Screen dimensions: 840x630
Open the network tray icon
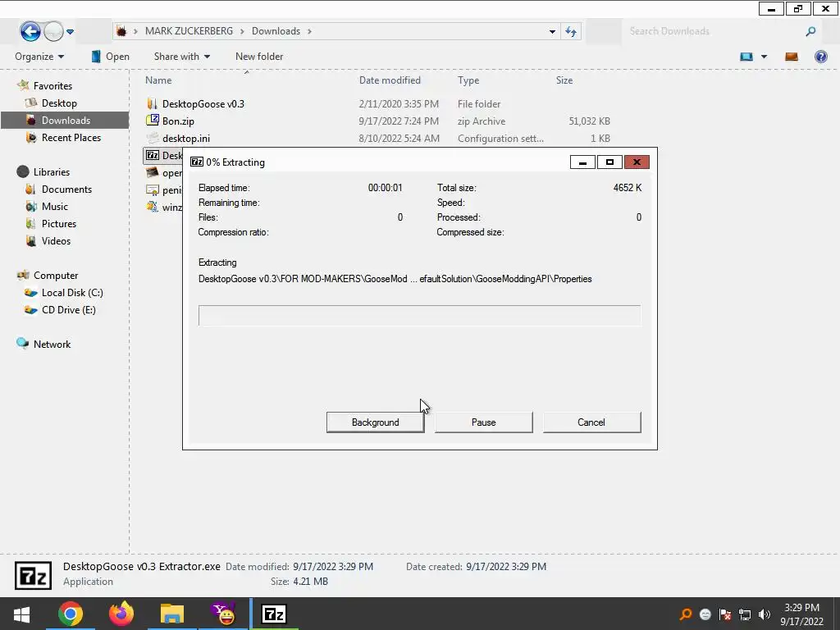(x=745, y=614)
